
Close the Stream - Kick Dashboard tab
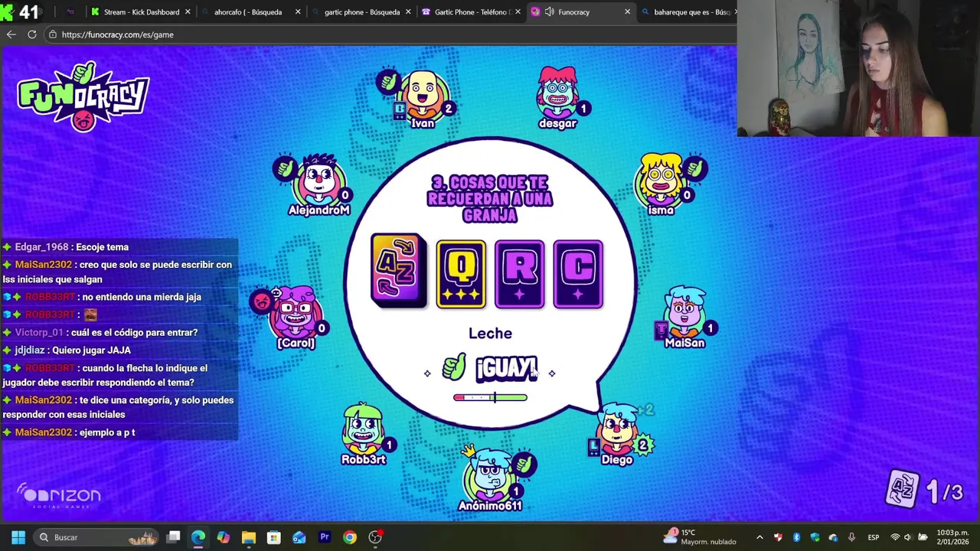188,11
